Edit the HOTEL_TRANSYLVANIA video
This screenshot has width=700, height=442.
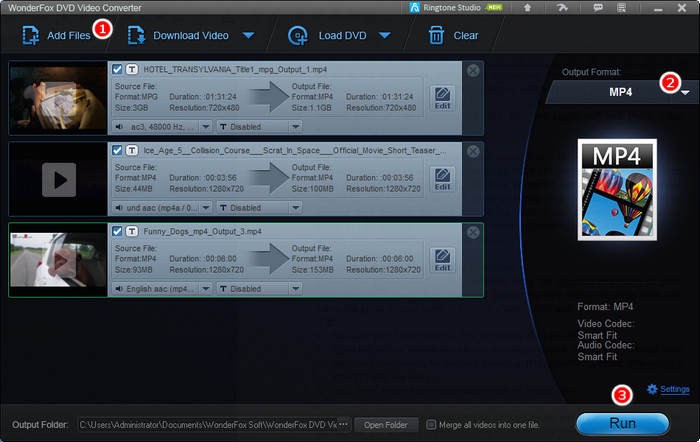(442, 98)
